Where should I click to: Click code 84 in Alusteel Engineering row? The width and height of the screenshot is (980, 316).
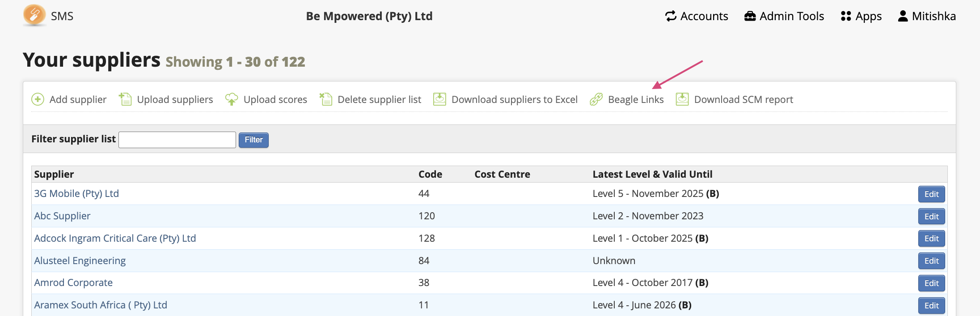coord(424,260)
